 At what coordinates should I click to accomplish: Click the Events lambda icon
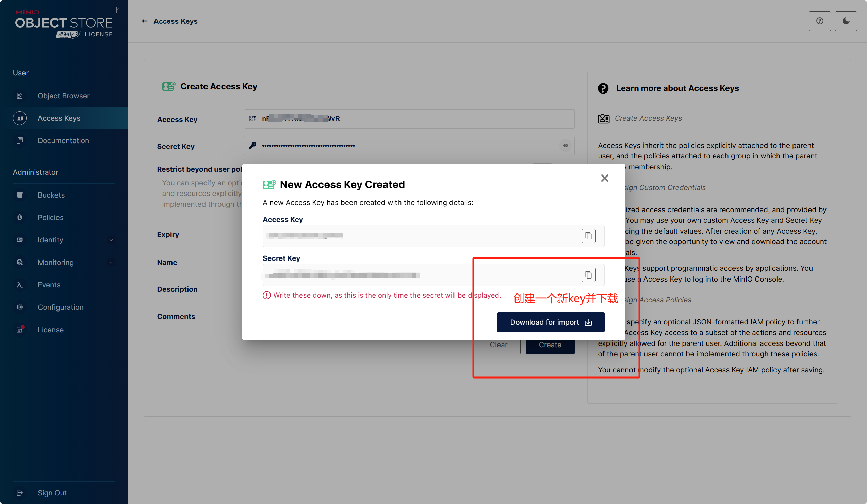pos(20,285)
